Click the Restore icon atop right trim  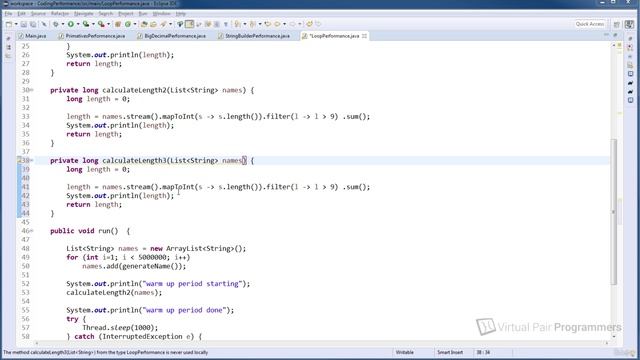pyautogui.click(x=630, y=38)
